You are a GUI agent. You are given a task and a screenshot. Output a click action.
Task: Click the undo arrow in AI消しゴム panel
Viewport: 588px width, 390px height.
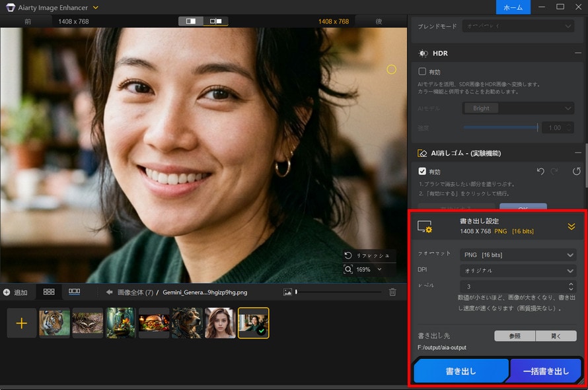[540, 172]
